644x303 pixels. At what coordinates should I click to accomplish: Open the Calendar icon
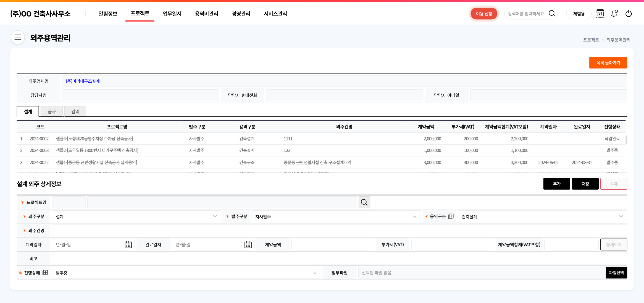coord(600,14)
